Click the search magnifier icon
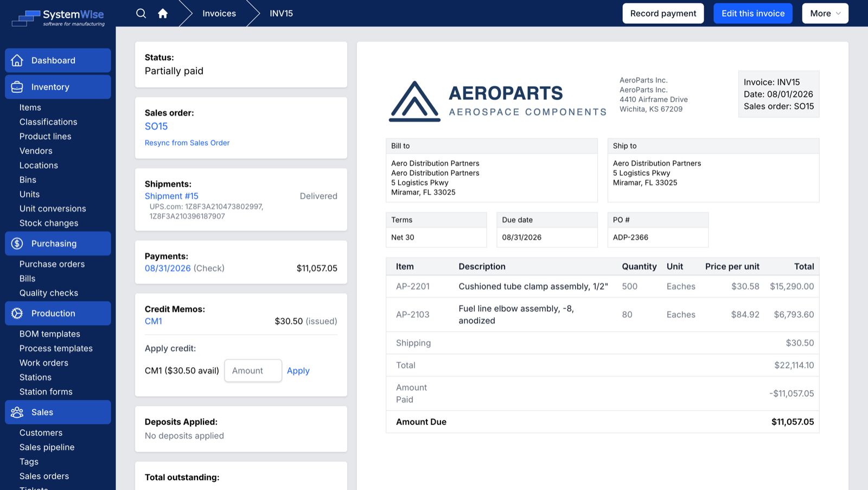The height and width of the screenshot is (490, 868). point(141,14)
